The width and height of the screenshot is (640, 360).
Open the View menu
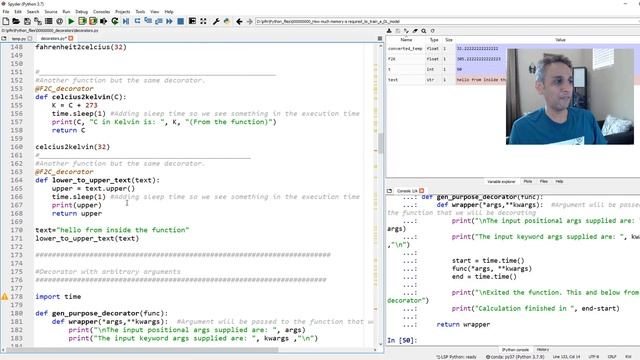pyautogui.click(x=155, y=12)
